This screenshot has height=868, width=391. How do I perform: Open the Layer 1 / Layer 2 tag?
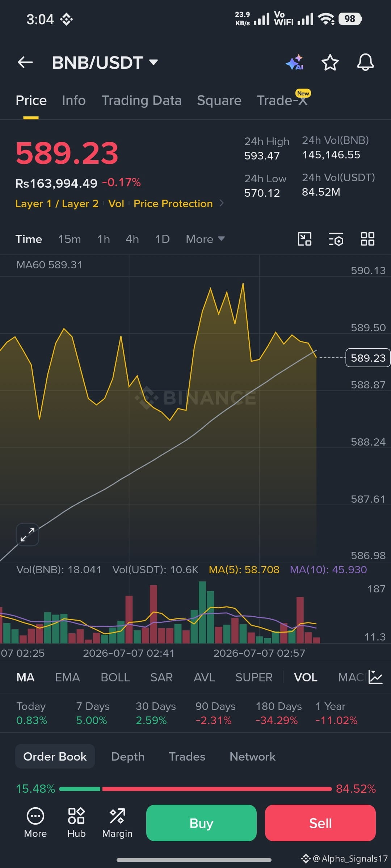pos(57,204)
